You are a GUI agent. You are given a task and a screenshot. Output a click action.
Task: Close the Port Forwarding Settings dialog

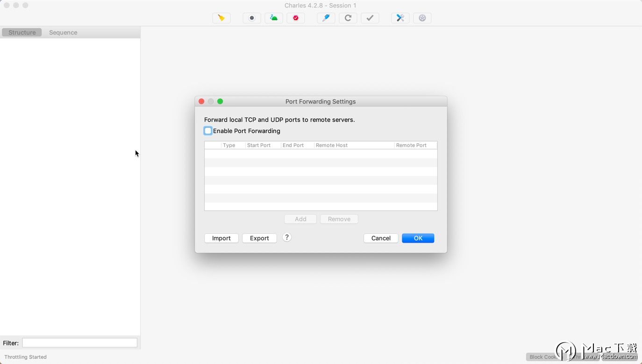click(x=201, y=101)
